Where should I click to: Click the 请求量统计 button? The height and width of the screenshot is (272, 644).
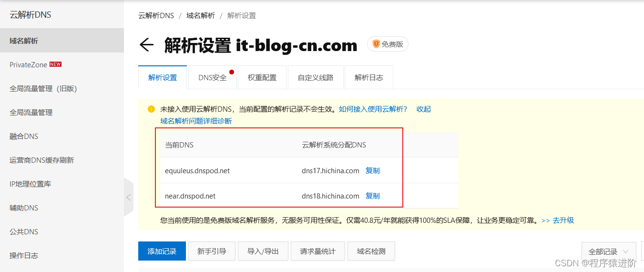click(x=318, y=251)
